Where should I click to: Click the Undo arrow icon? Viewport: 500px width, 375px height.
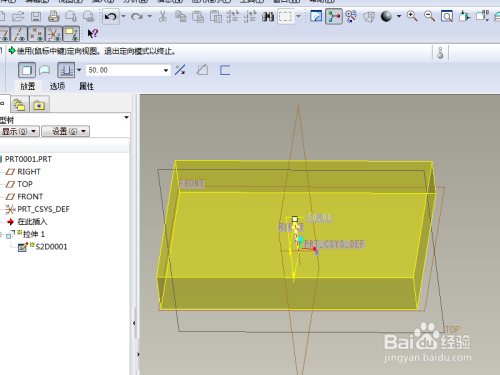coord(111,16)
